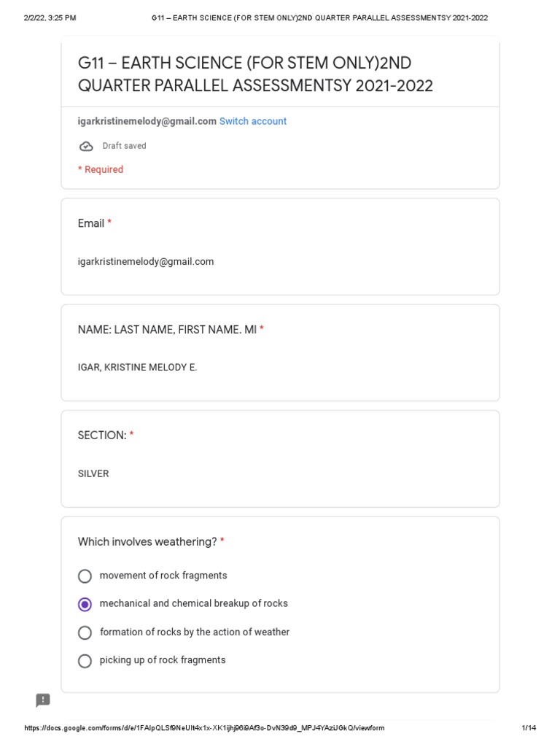Click the large Earth Science form title heading

tap(255, 74)
